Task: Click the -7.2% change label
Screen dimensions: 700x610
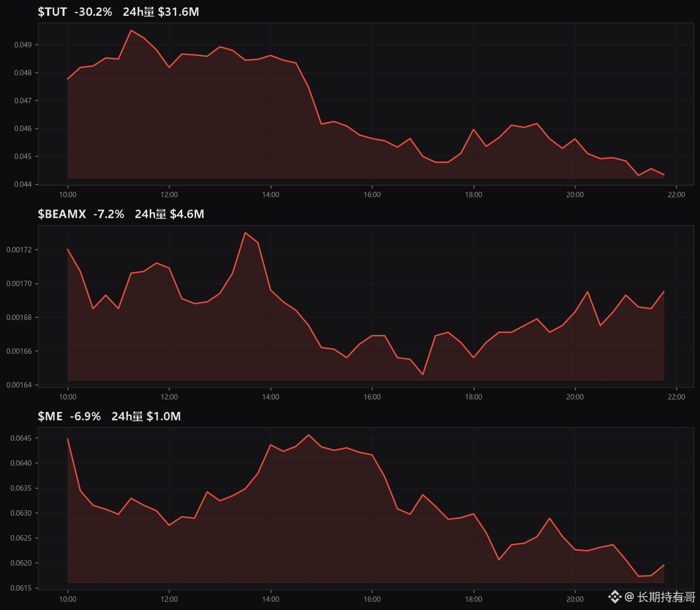Action: [x=109, y=214]
